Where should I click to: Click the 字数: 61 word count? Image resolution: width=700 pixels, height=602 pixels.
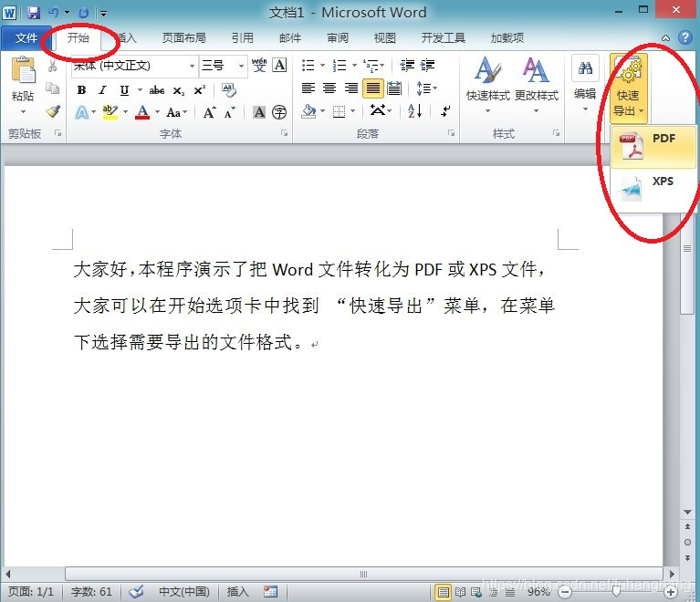(91, 592)
